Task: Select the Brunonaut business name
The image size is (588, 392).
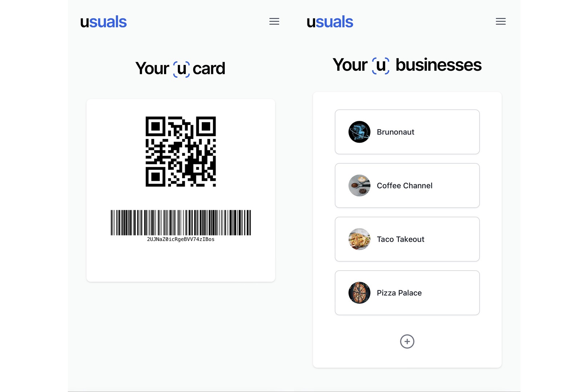Action: click(x=395, y=132)
